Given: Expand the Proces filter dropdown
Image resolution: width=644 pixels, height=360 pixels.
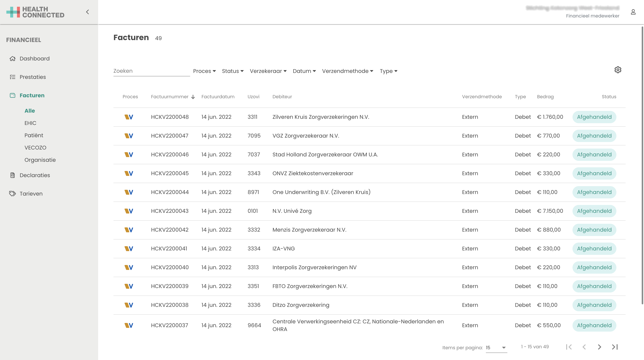Looking at the screenshot, I should [204, 71].
